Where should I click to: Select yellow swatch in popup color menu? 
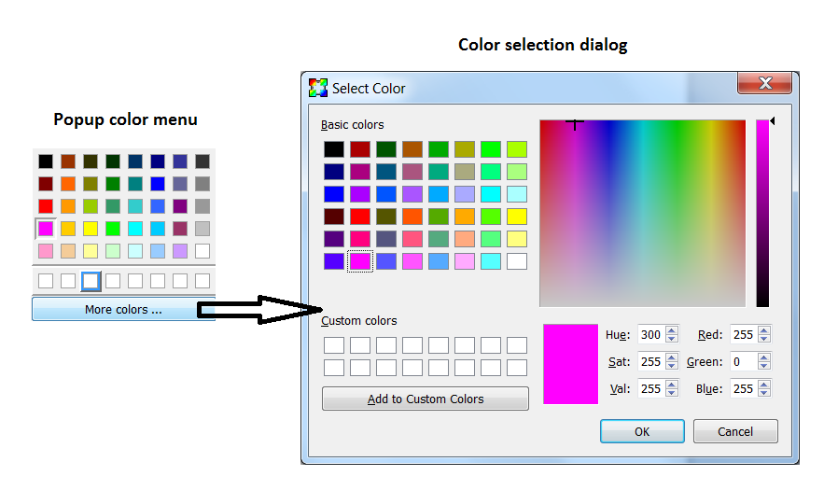point(91,229)
